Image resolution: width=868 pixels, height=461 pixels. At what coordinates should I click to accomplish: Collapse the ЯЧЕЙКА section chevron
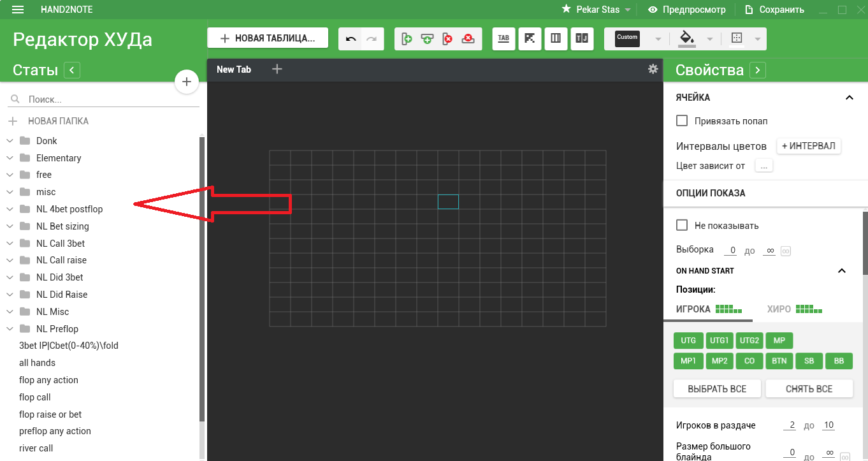(x=849, y=98)
